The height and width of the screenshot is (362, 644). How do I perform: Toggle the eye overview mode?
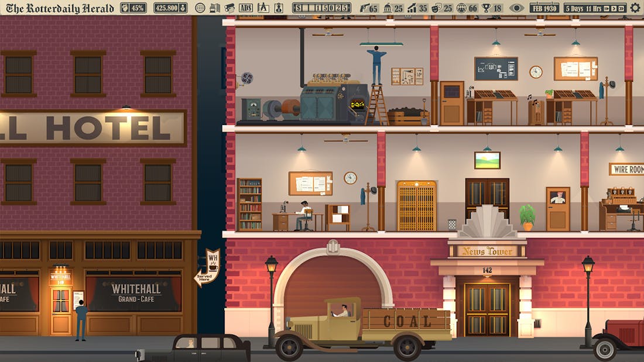tap(516, 8)
